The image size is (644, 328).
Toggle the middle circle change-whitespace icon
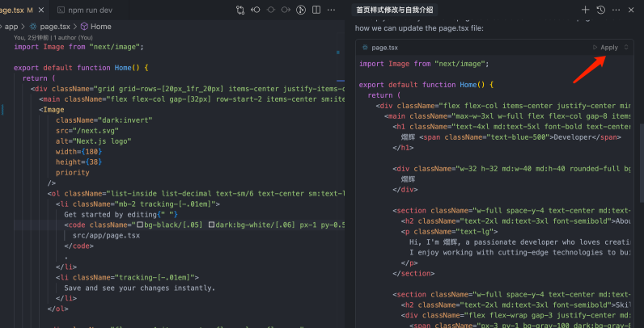(271, 10)
